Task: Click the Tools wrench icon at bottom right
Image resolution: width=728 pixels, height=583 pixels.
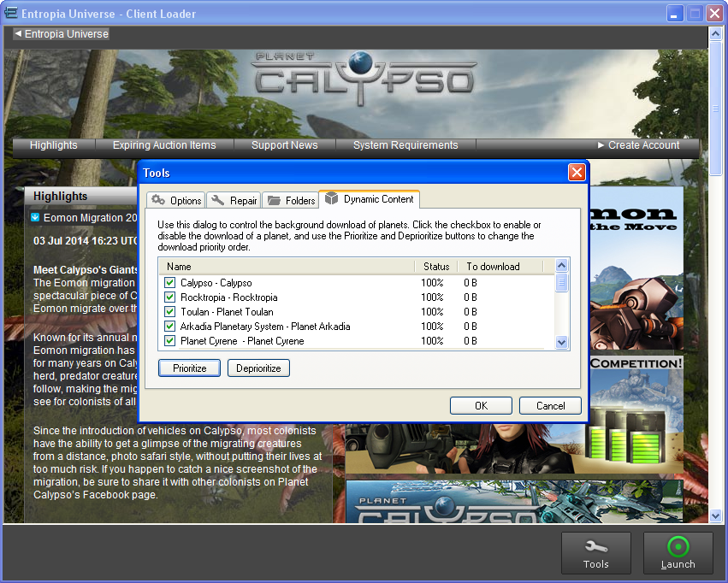Action: click(595, 545)
